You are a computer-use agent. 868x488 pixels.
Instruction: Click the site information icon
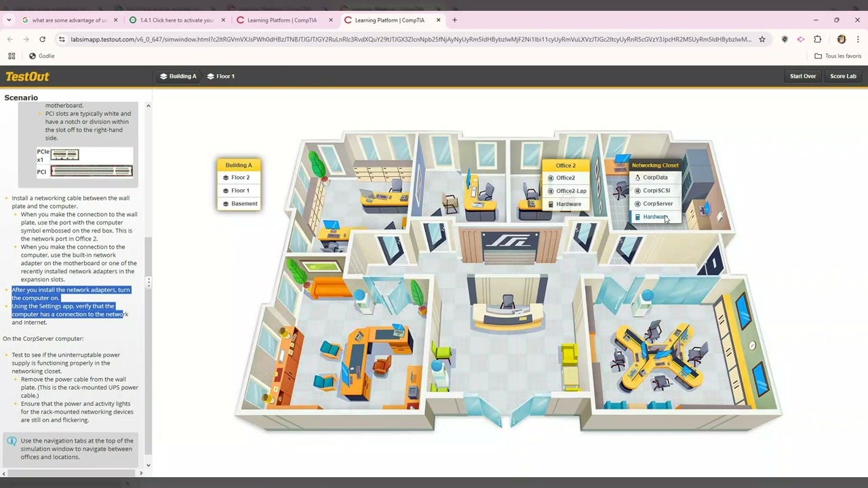pos(62,39)
